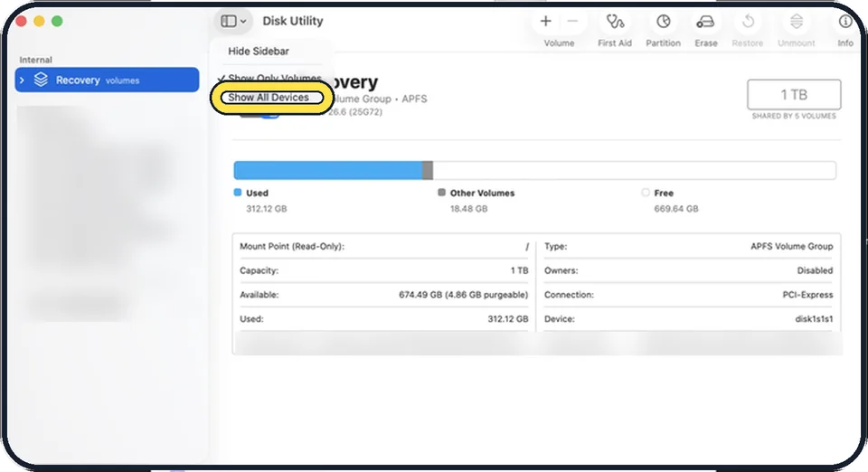Click the add volume plus icon
The width and height of the screenshot is (868, 472).
point(546,21)
